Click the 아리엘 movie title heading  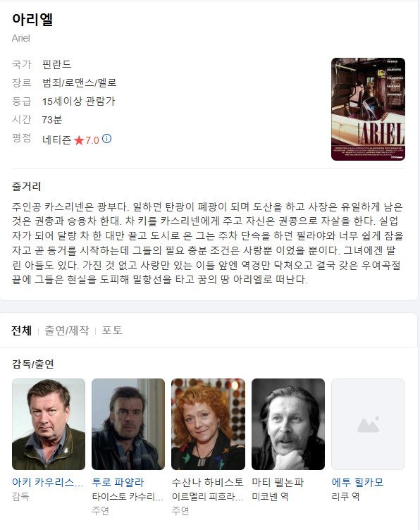tap(32, 19)
